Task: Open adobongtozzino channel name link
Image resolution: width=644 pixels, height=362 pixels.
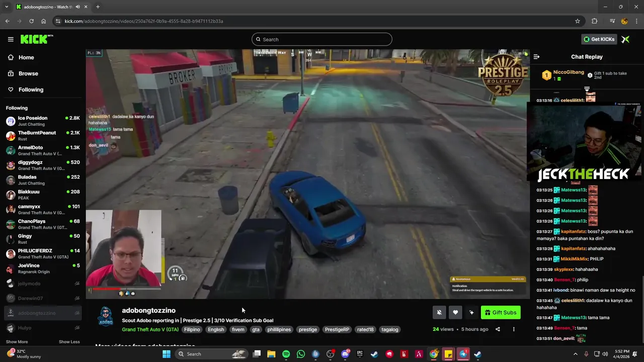Action: coord(148,310)
